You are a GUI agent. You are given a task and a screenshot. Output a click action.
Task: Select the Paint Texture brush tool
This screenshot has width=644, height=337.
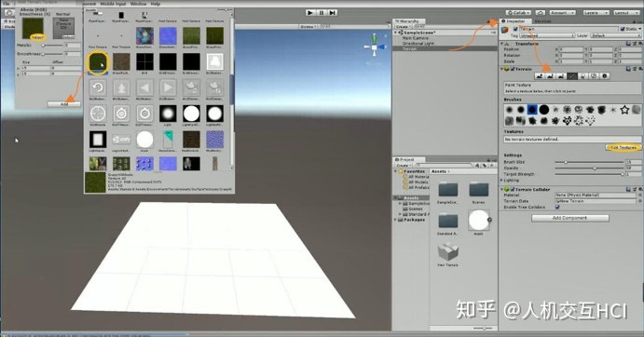click(x=571, y=76)
